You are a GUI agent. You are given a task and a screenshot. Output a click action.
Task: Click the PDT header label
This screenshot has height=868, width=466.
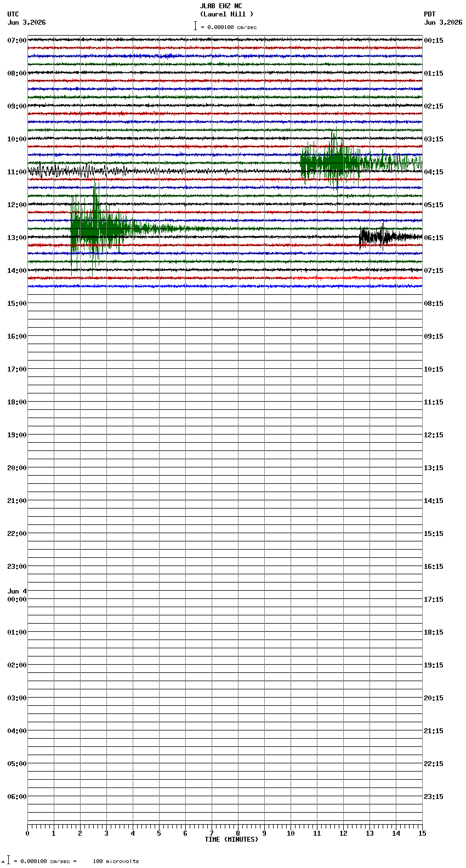[430, 14]
